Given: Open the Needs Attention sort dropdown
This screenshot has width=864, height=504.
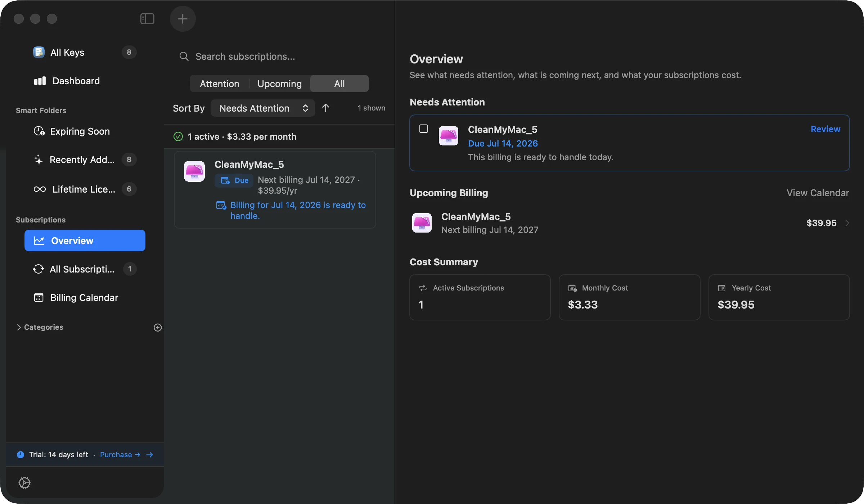Looking at the screenshot, I should click(263, 108).
